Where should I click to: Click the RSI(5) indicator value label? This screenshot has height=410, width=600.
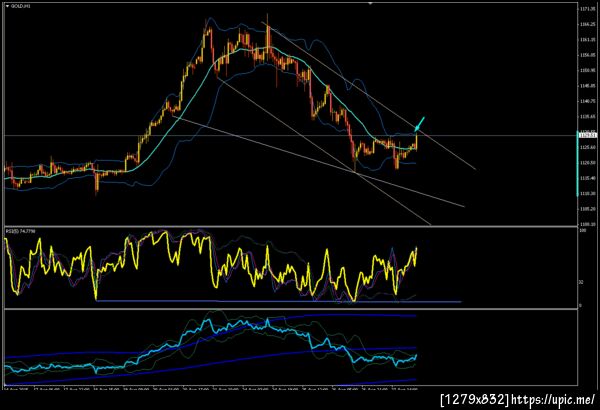point(20,231)
